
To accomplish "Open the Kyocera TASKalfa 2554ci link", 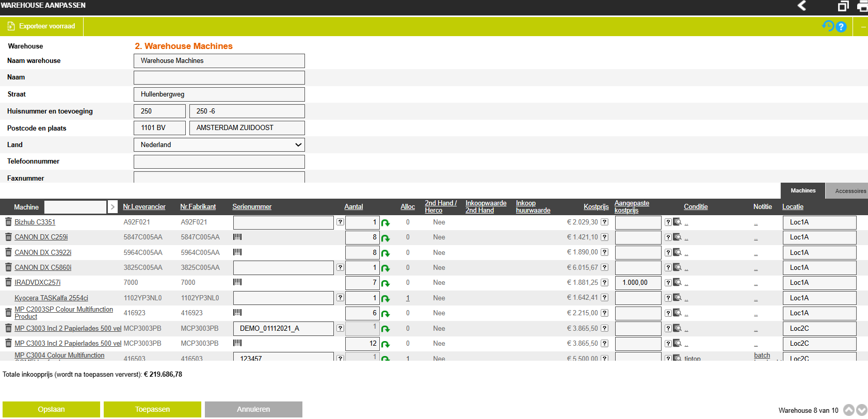I will click(x=51, y=298).
